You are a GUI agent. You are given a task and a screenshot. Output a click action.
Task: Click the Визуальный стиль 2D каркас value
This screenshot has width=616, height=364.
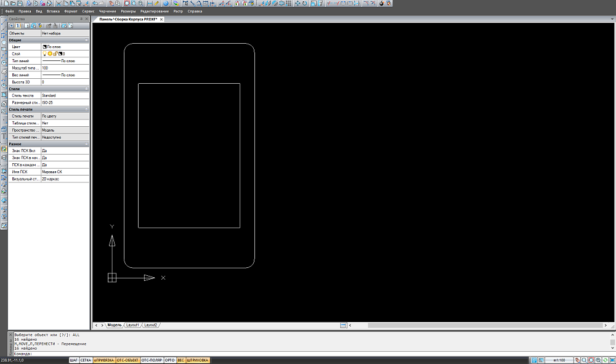point(65,179)
